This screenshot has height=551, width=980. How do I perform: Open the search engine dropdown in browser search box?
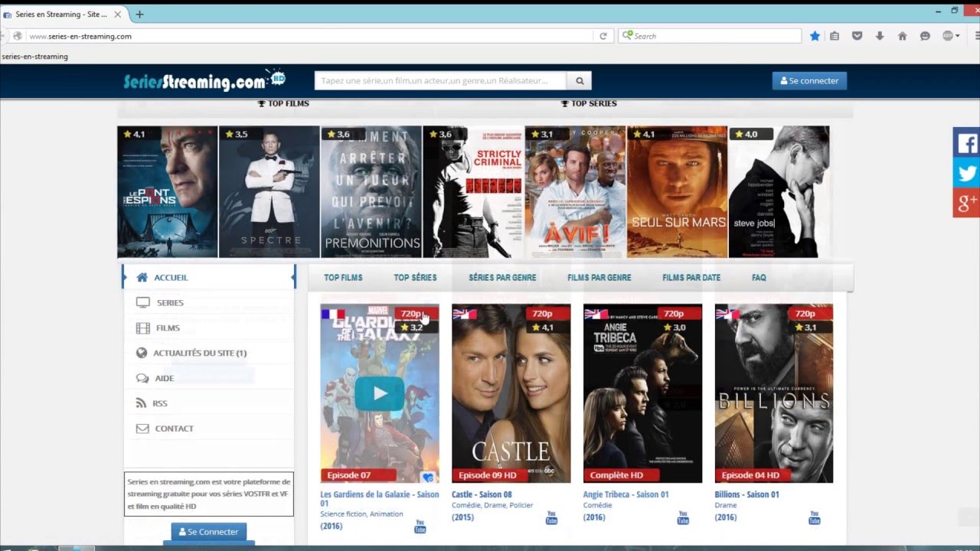[x=628, y=36]
